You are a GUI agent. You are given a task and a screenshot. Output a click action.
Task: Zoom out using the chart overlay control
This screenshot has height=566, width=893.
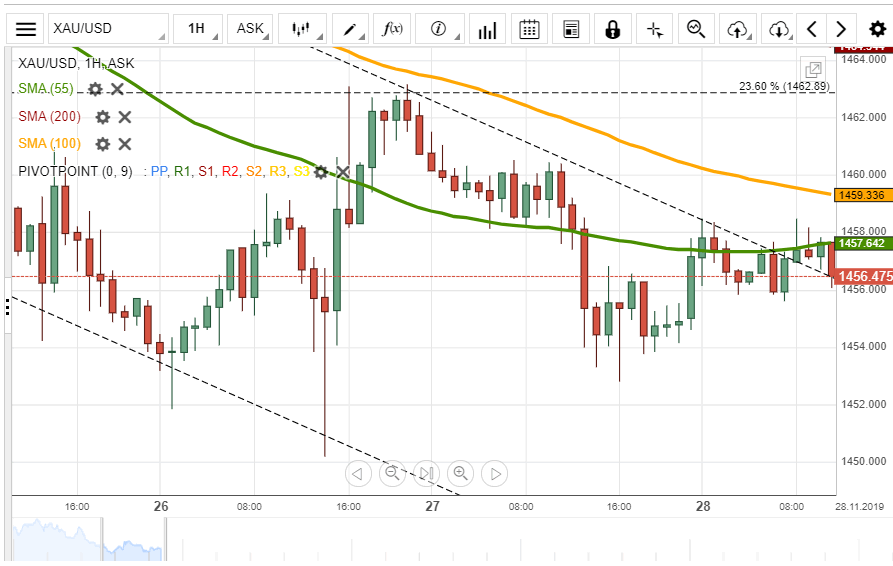(x=392, y=474)
